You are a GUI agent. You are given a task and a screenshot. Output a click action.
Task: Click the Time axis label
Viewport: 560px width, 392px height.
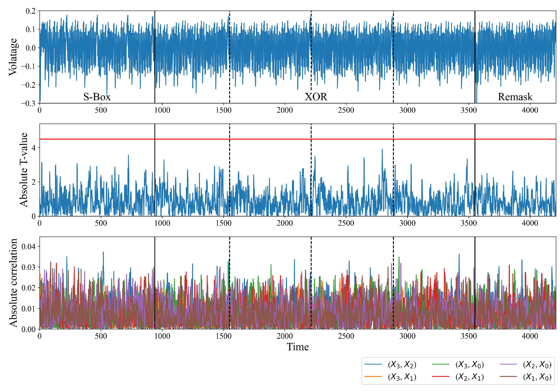(298, 347)
